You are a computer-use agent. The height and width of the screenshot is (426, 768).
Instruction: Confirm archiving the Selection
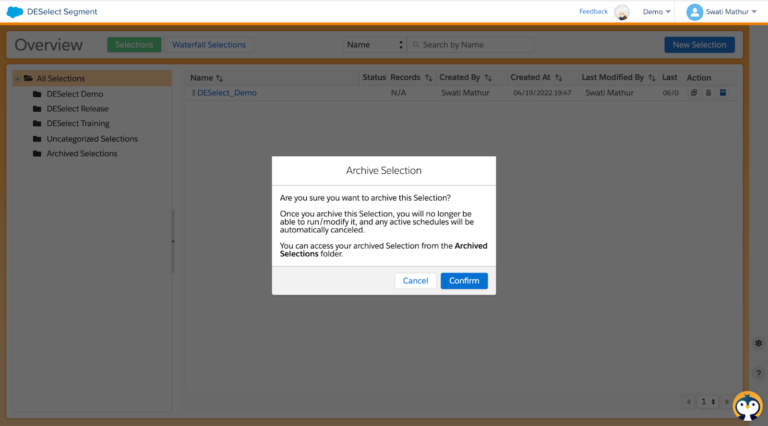tap(464, 281)
